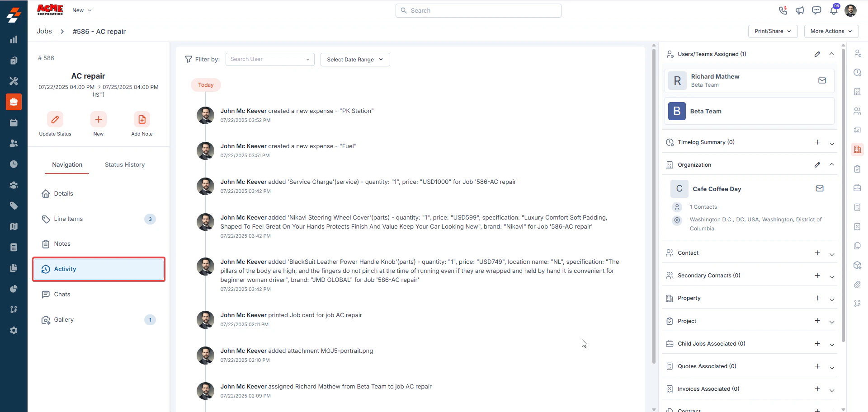Click Update Status pencil icon
Screen dimensions: 868x412
[55, 120]
